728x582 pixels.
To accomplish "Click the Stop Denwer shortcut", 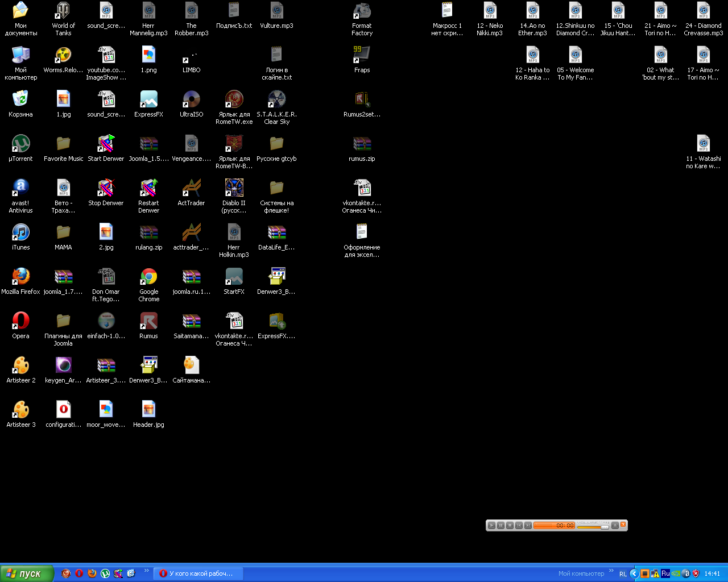I will pos(106,192).
